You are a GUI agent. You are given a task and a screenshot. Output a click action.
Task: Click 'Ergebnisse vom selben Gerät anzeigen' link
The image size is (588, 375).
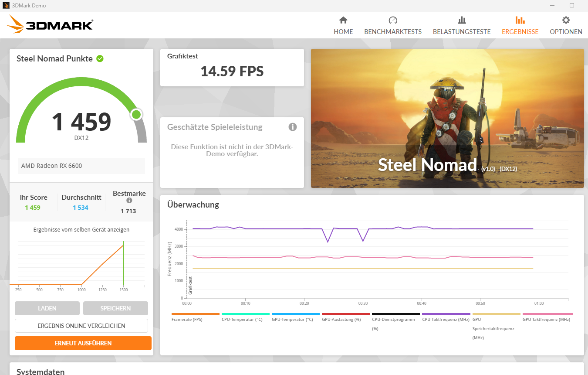coord(81,229)
